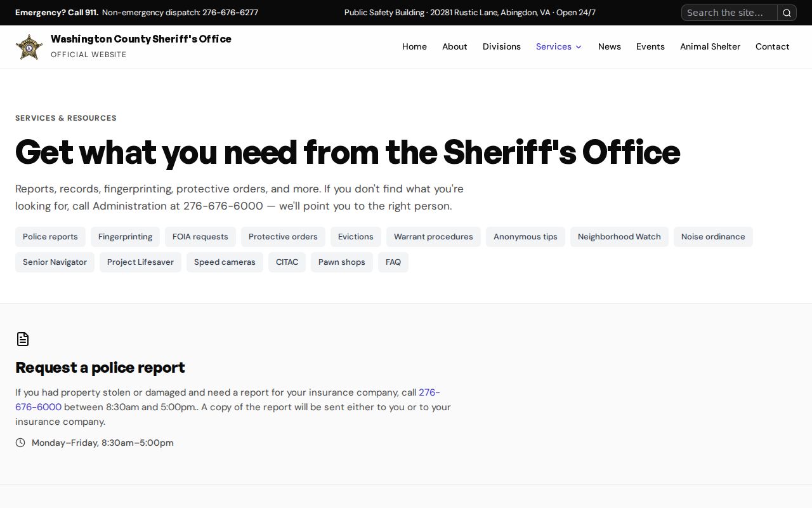Screen dimensions: 812x508
Task: Jump to Police reports section
Action: click(x=50, y=237)
